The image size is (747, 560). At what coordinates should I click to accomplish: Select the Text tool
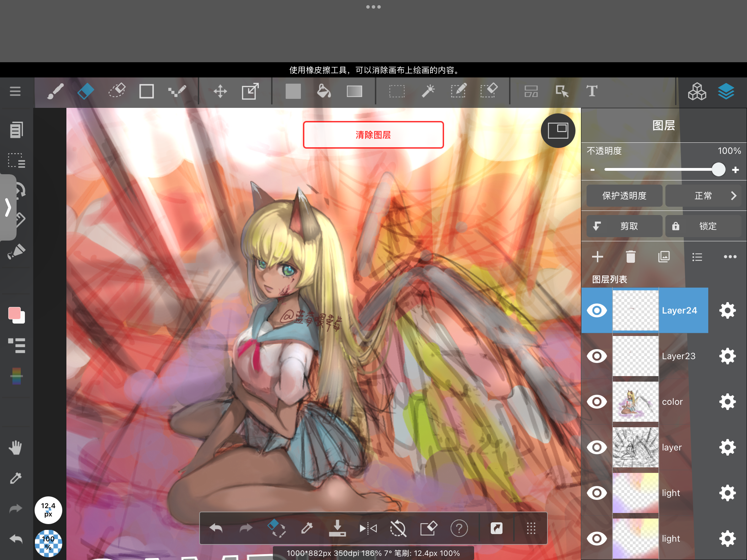tap(592, 91)
